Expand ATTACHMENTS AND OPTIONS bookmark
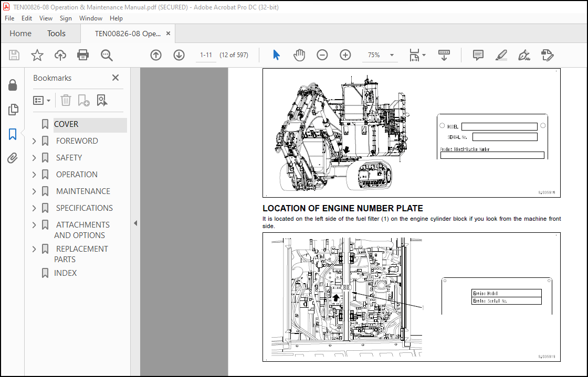The width and height of the screenshot is (588, 377). click(x=34, y=225)
